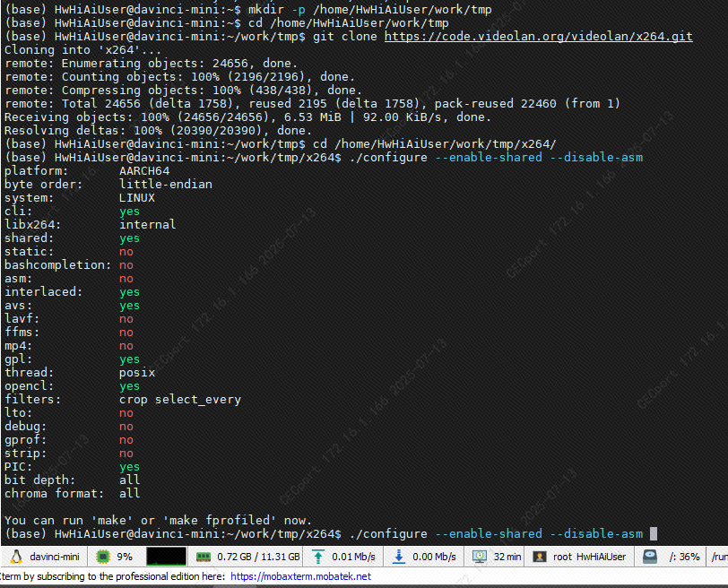Click the 'platform: AARCH64' line

[87, 171]
